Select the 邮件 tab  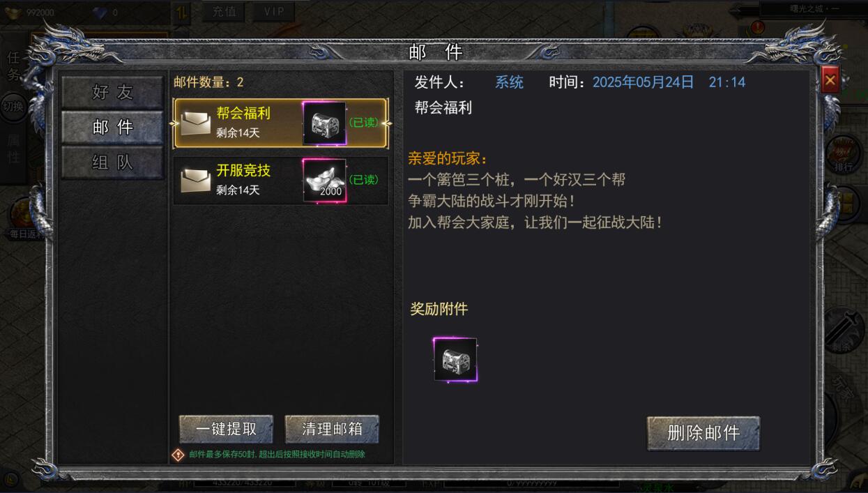pos(112,127)
